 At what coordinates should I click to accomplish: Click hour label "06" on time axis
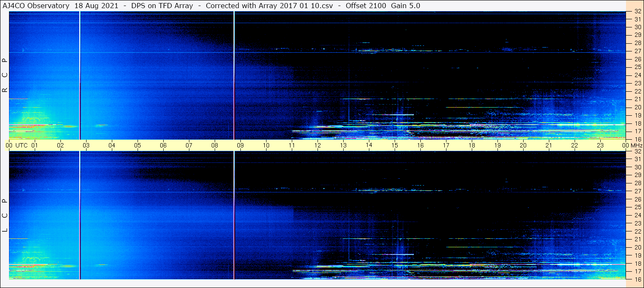(163, 145)
